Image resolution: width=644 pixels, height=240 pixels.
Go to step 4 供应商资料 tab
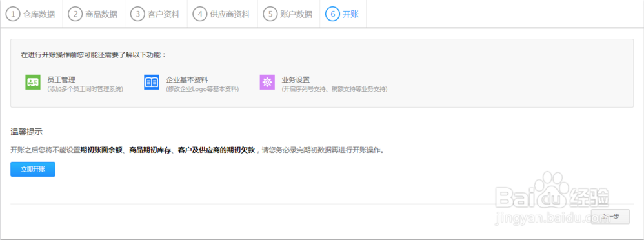222,14
